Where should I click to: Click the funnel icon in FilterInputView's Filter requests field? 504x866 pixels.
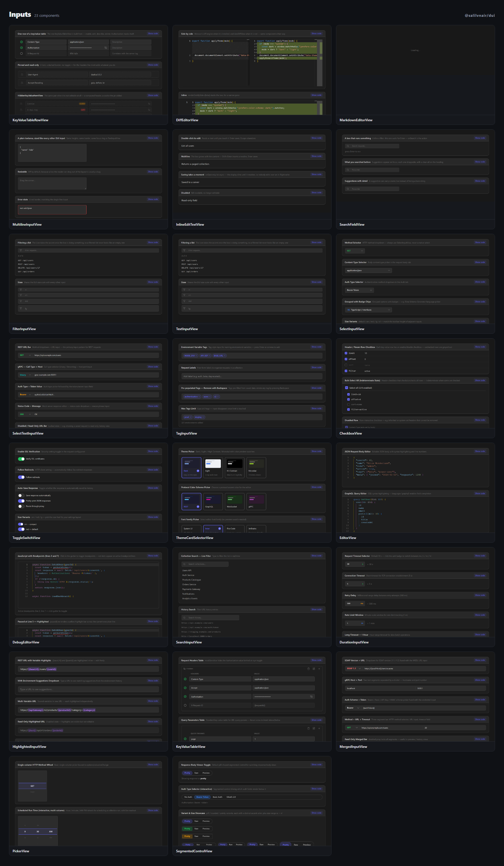click(21, 251)
